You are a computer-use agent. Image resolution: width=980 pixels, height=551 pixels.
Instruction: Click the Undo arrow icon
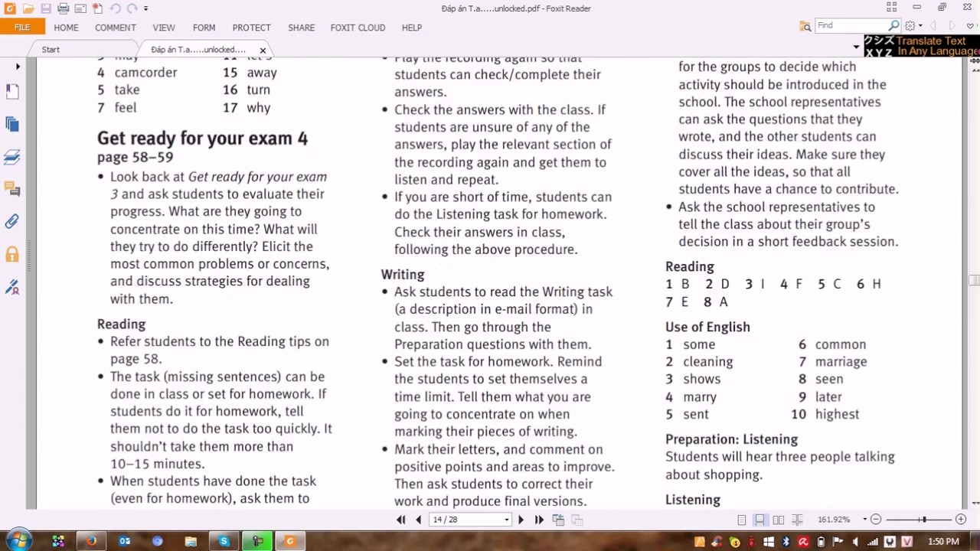pos(115,8)
